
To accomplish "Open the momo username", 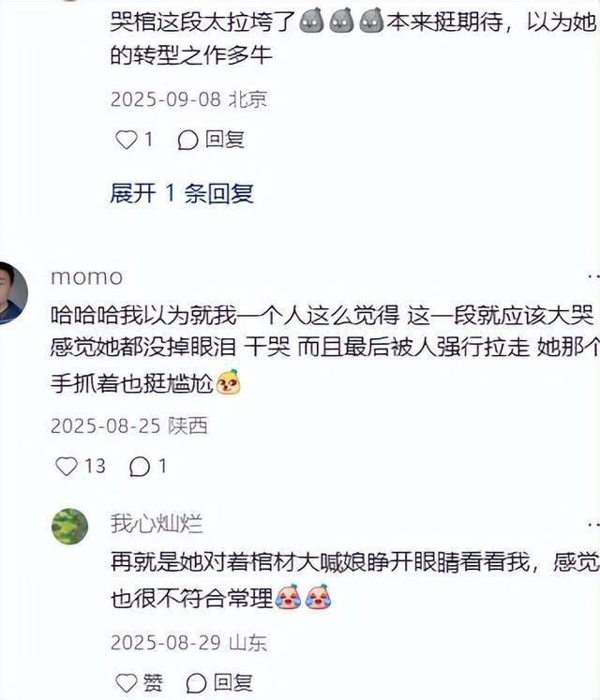I will click(x=86, y=276).
